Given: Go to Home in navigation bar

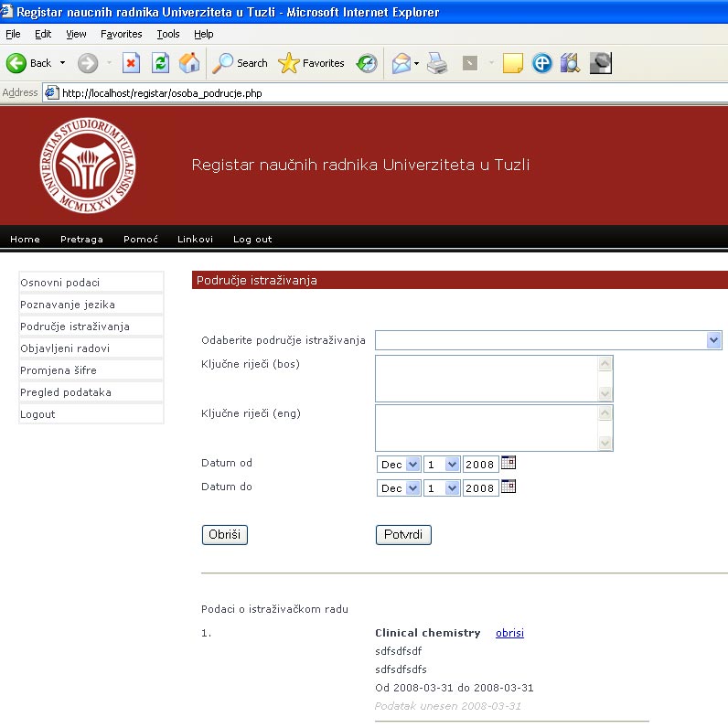Looking at the screenshot, I should click(25, 239).
